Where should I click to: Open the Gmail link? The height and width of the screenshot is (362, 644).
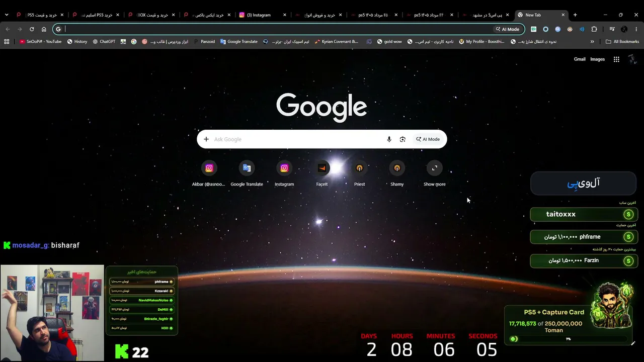(580, 59)
